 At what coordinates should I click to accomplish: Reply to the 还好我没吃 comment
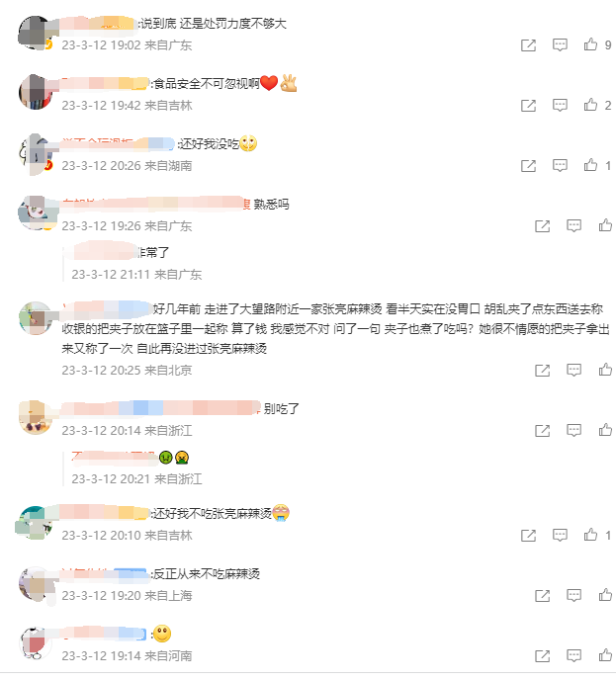point(560,166)
